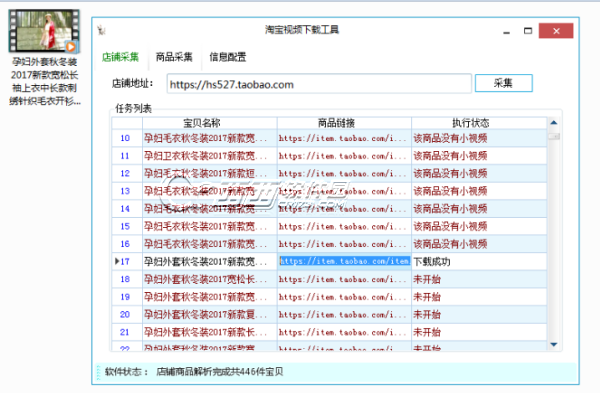Select row number 11
The image size is (600, 393).
127,156
